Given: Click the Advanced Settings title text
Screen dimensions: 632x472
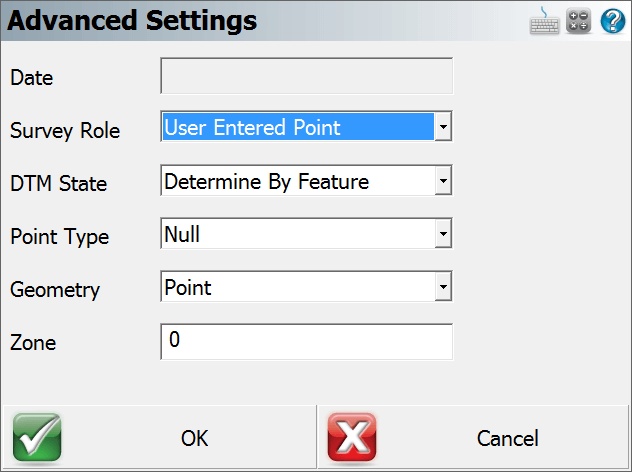Looking at the screenshot, I should coord(132,20).
